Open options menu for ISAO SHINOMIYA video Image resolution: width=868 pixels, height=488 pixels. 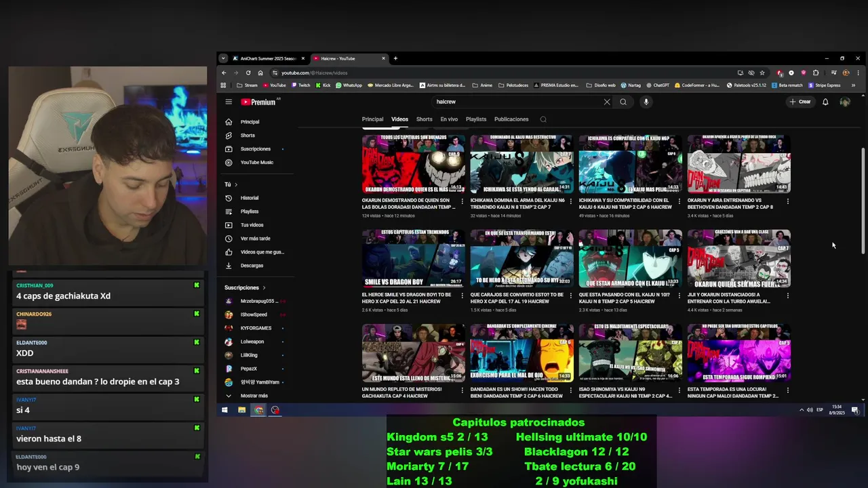(679, 390)
